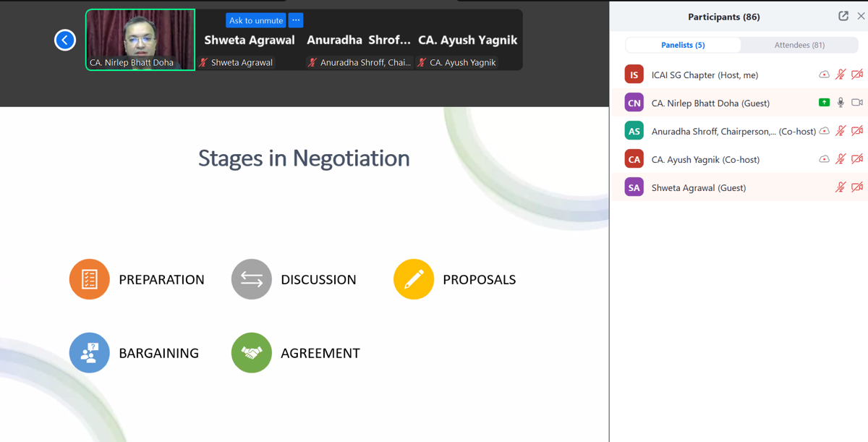Click the camera-off icon for ICAI SG Chapter

point(857,75)
